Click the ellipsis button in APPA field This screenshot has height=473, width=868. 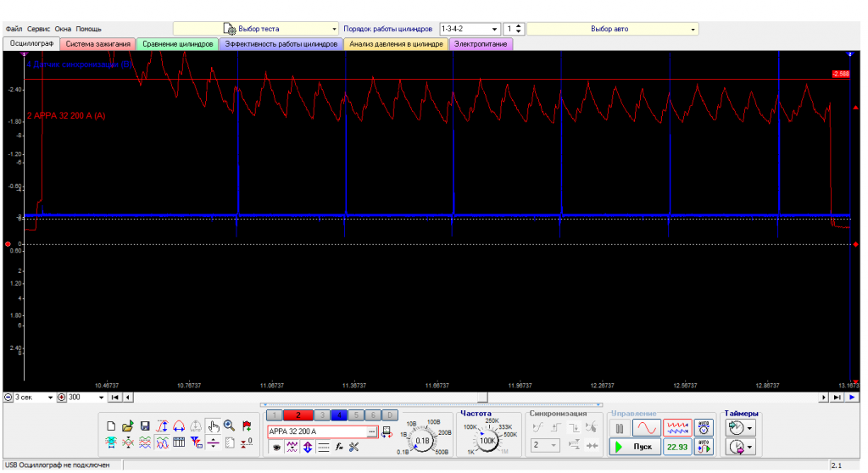372,431
